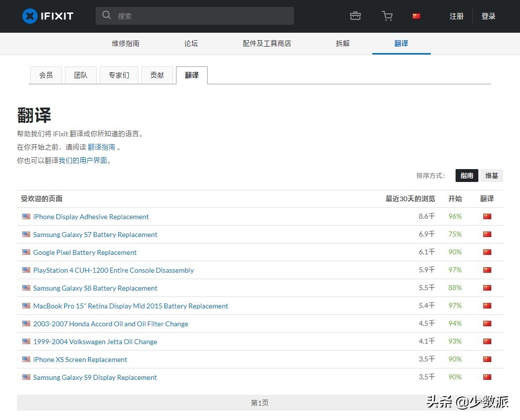Open the MacBook Pro 15" Retina battery guide
Viewport: 520px width, 420px height.
[x=130, y=305]
